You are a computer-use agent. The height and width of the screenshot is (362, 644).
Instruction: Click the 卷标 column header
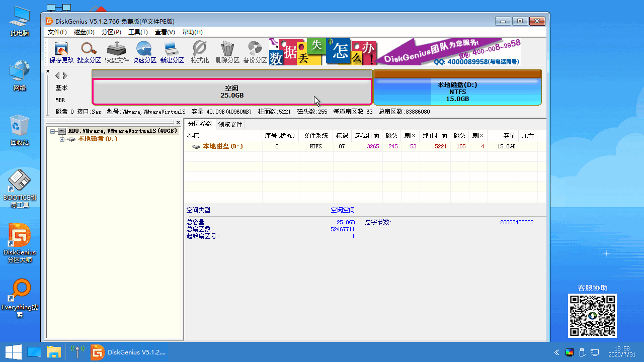tap(223, 136)
